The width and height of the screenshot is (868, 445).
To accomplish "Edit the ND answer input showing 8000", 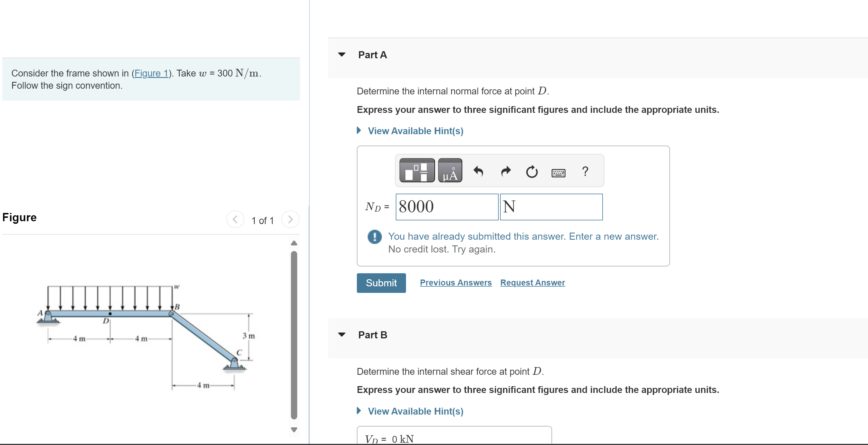I will coord(446,207).
